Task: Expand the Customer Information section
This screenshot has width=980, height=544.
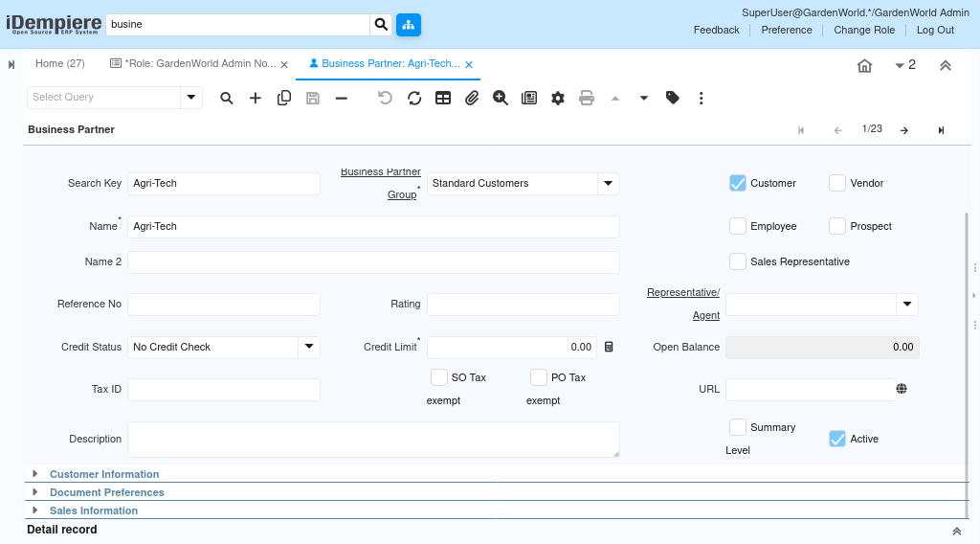Action: pos(104,474)
